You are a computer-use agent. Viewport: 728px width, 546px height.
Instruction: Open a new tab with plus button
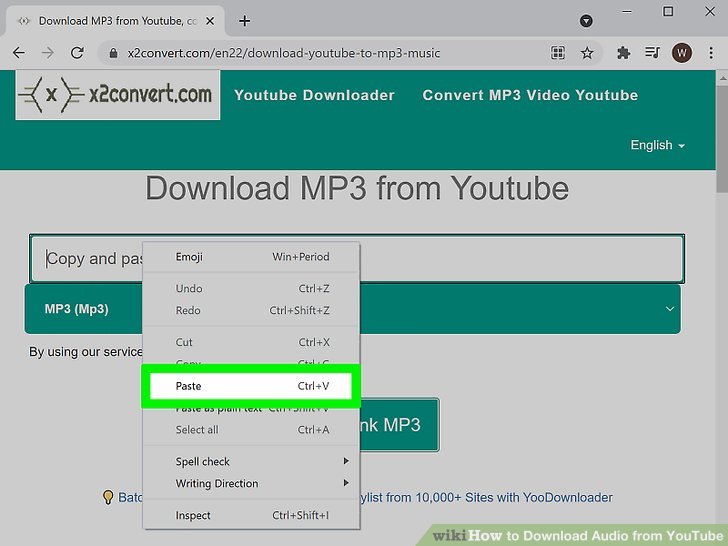[x=244, y=21]
